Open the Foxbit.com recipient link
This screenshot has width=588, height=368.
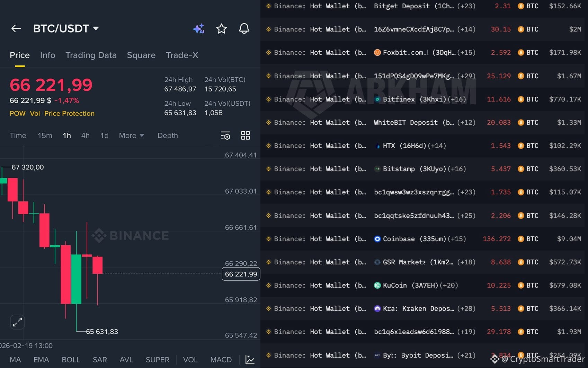click(x=419, y=53)
